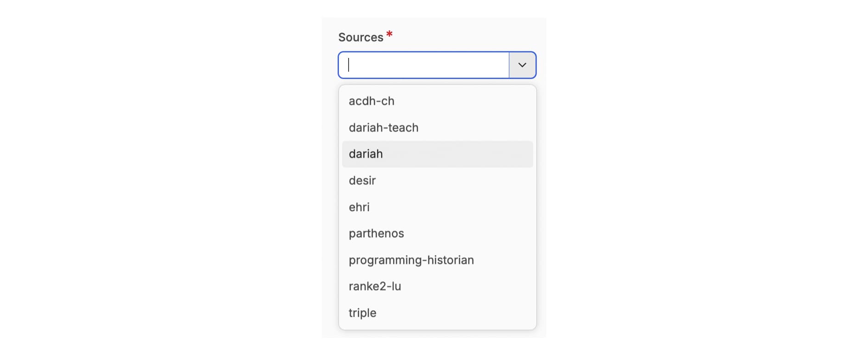Collapse the Sources dropdown list
The height and width of the screenshot is (354, 868).
tap(522, 65)
